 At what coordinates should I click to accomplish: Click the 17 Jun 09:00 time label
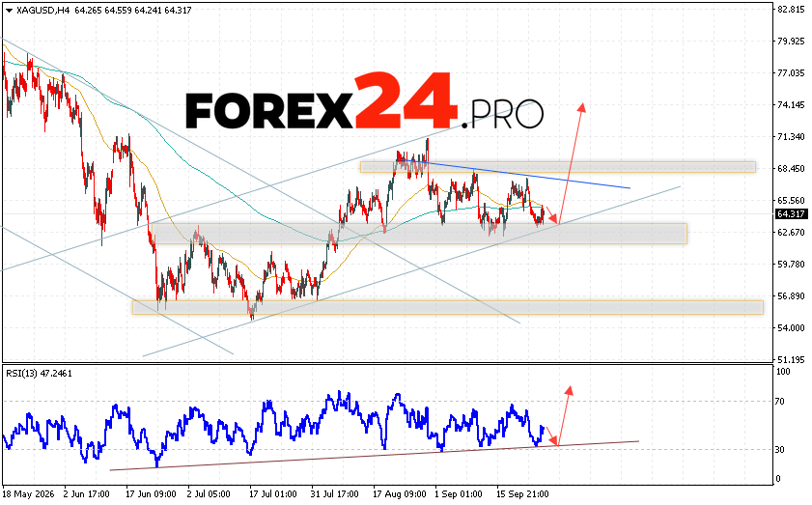pyautogui.click(x=151, y=494)
